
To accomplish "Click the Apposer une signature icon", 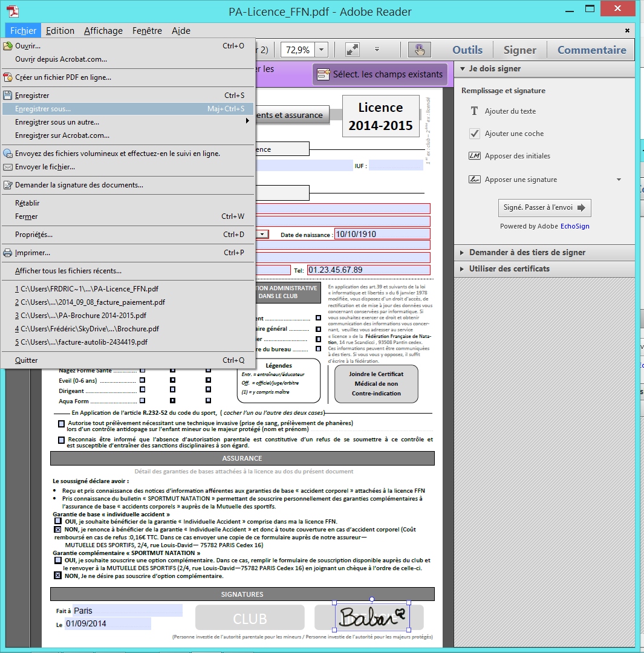I will click(x=474, y=180).
